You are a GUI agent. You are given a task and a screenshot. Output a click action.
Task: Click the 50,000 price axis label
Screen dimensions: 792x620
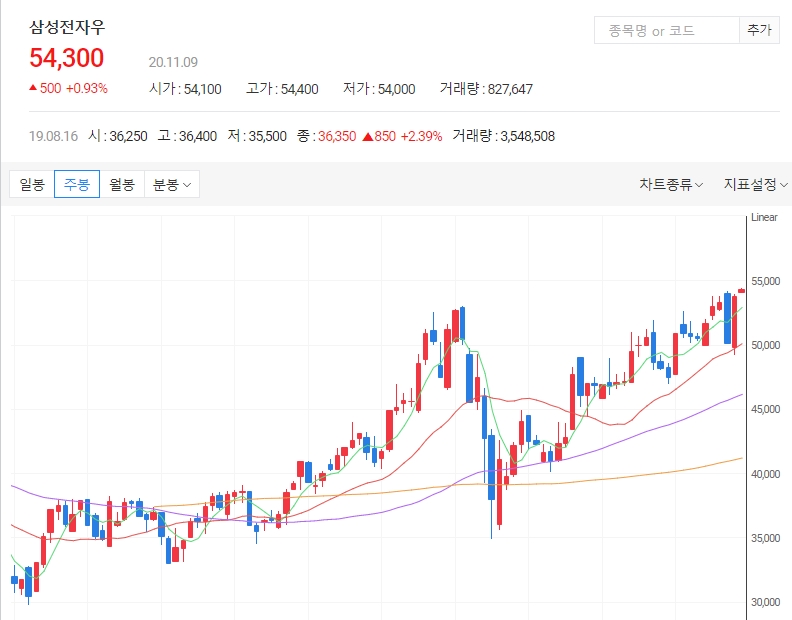[765, 345]
